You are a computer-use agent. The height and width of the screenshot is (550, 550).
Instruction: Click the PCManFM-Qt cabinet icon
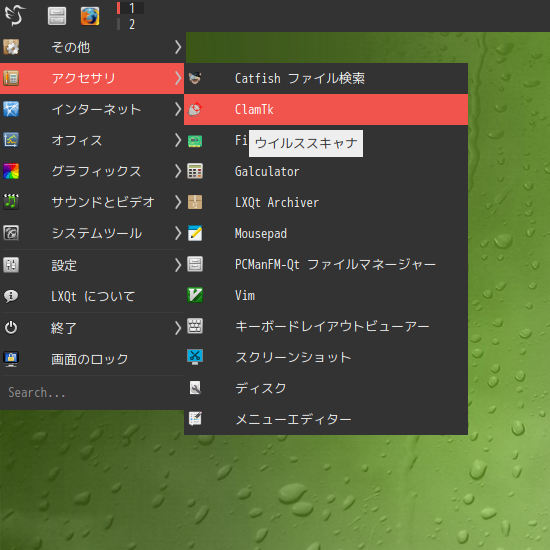point(195,264)
